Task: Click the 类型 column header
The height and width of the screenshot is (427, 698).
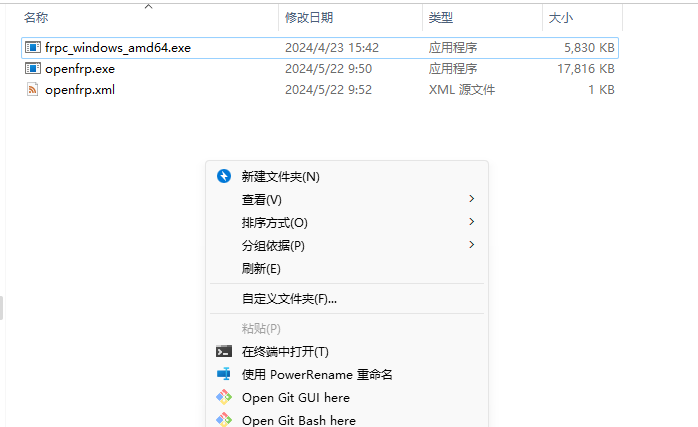Action: point(441,18)
